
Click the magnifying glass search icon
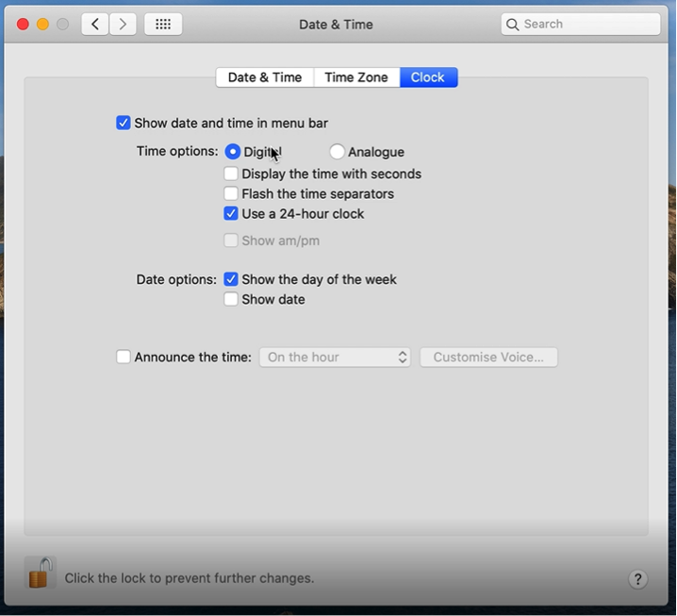[x=513, y=25]
